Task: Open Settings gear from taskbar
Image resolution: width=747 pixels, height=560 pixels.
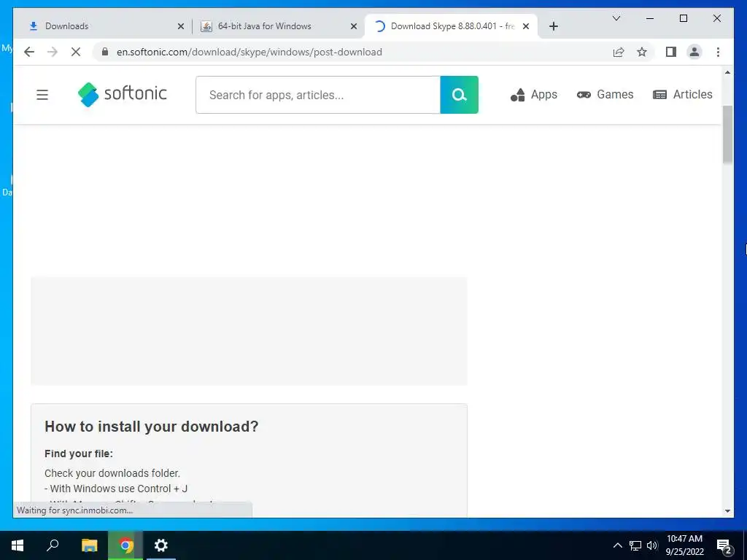Action: click(x=161, y=545)
